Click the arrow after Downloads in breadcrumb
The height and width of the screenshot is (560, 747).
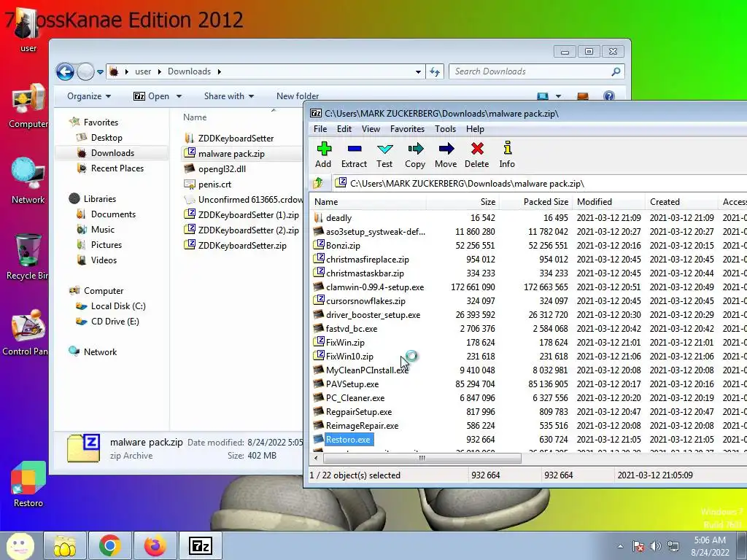click(x=219, y=72)
